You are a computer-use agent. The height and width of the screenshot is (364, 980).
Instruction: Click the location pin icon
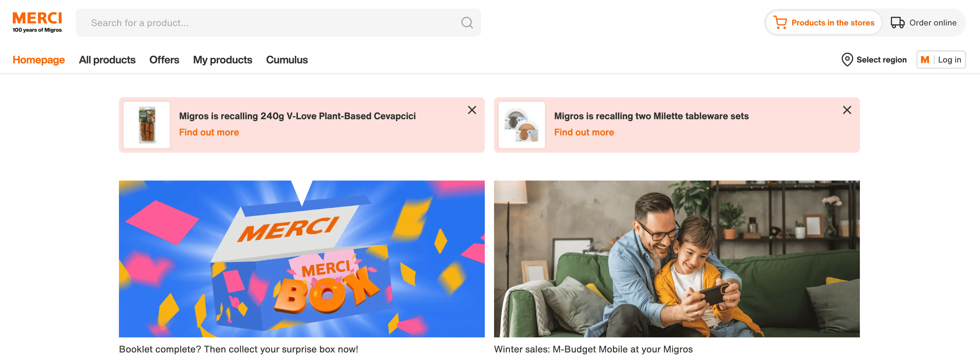(847, 60)
